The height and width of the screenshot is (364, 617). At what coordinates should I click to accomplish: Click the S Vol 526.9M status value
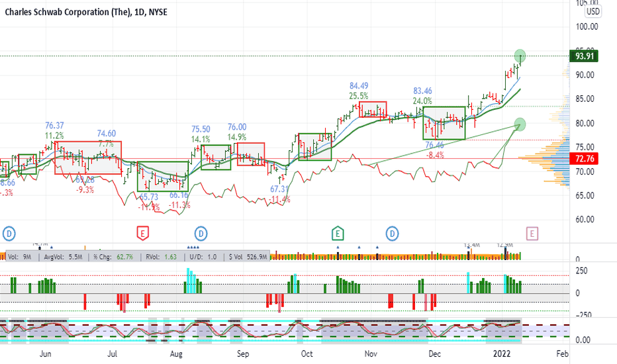click(248, 257)
